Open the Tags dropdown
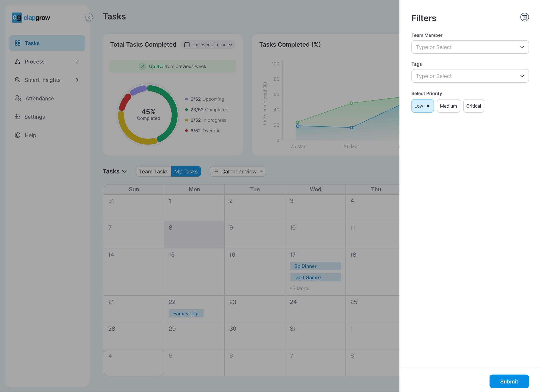Viewport: 541px width, 392px height. [x=470, y=76]
